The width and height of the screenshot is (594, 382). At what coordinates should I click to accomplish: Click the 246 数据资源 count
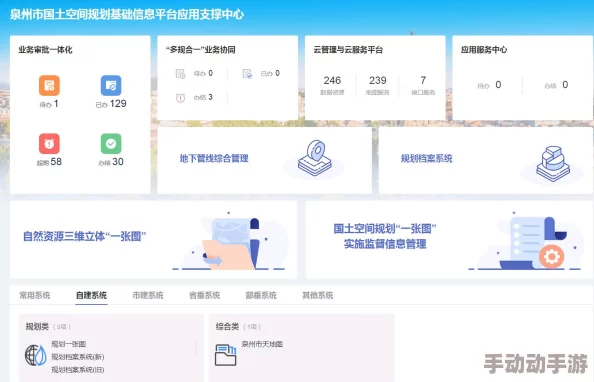[x=332, y=85]
